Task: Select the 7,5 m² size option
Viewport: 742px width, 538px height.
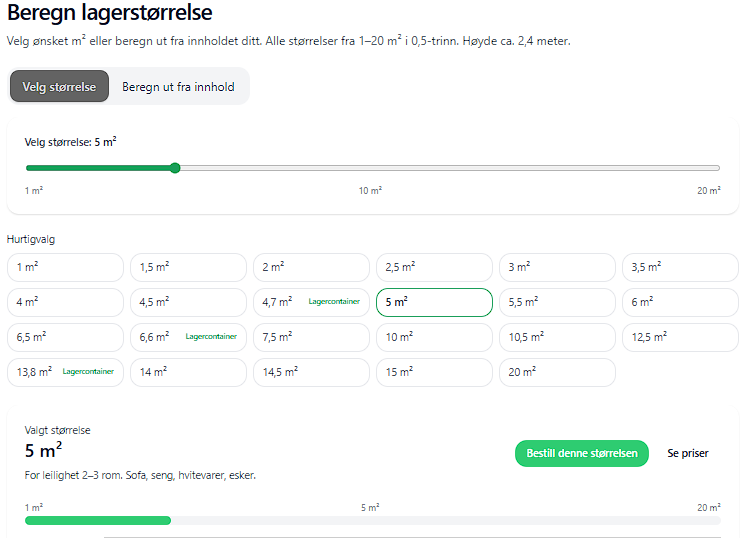Action: point(311,337)
